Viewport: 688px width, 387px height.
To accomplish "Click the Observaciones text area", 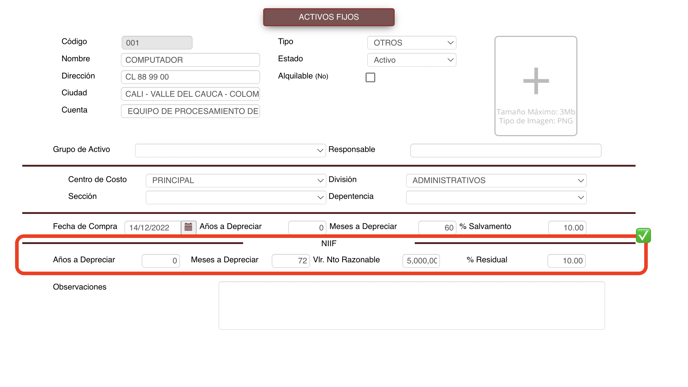I will tap(412, 305).
